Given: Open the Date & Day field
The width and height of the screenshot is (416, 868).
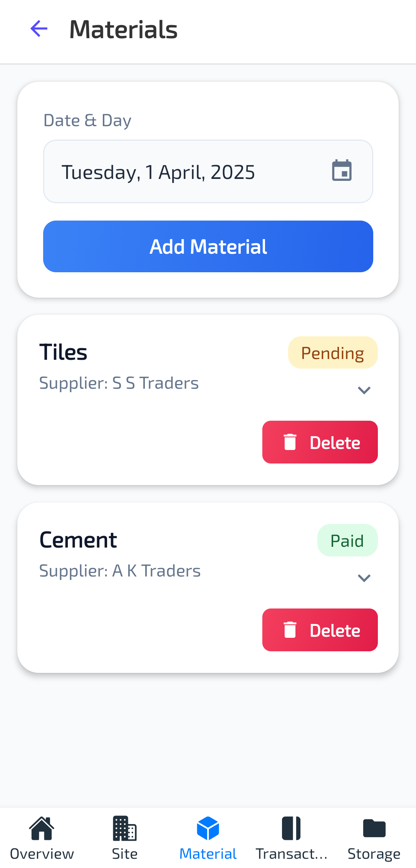Looking at the screenshot, I should (x=208, y=172).
